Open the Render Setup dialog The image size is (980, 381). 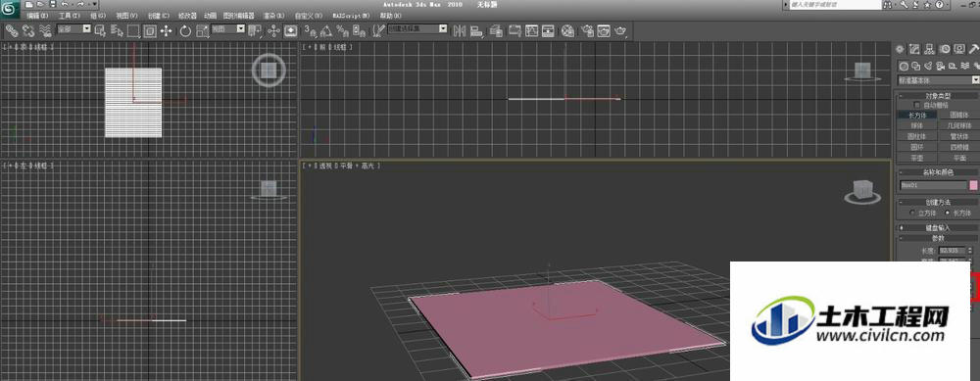[x=586, y=30]
